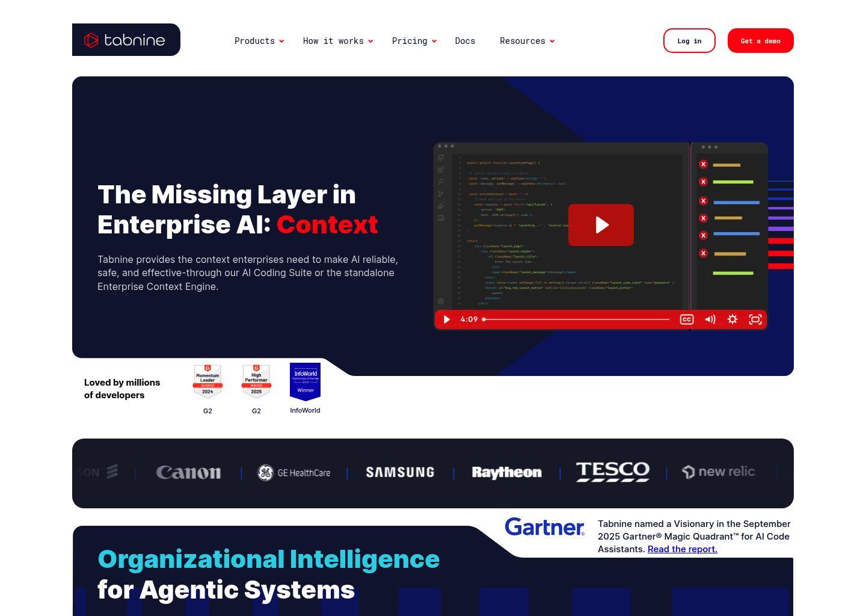Open the Read the report link
The width and height of the screenshot is (866, 616).
682,549
